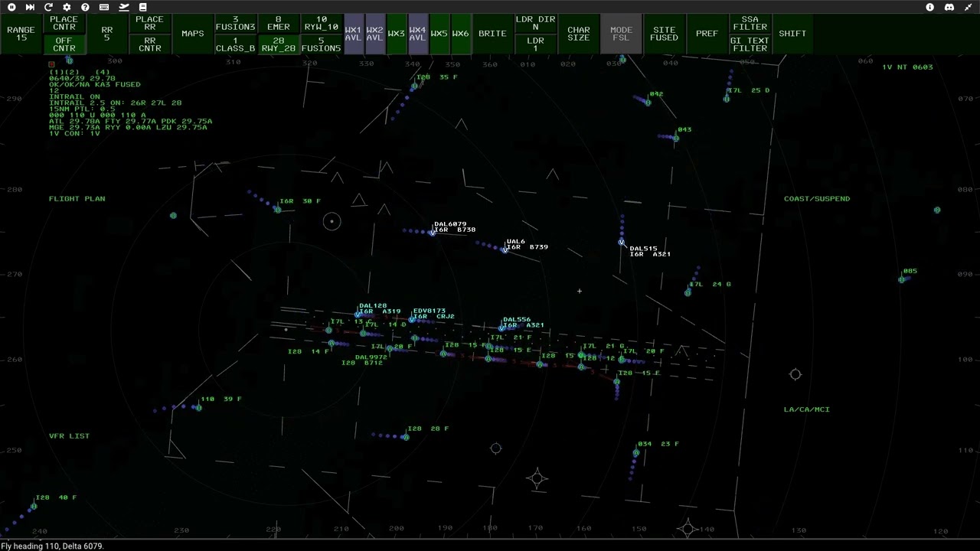Viewport: 980px width, 551px height.
Task: Open the notebook icon
Action: point(142,7)
